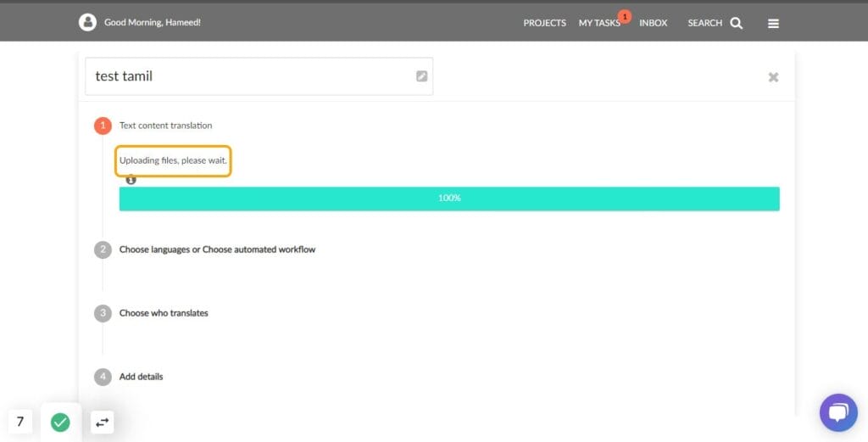The width and height of the screenshot is (868, 442).
Task: Open the Projects menu item
Action: [x=544, y=24]
